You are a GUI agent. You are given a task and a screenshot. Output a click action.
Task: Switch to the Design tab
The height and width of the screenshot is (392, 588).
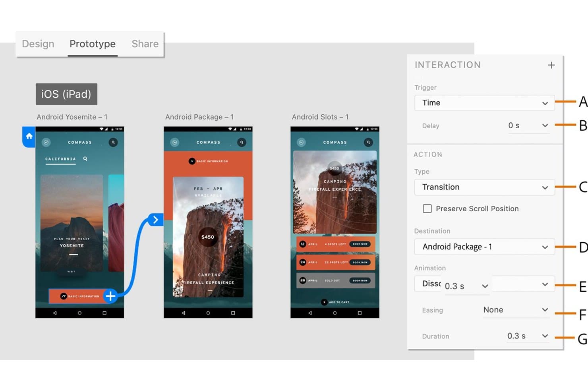38,44
